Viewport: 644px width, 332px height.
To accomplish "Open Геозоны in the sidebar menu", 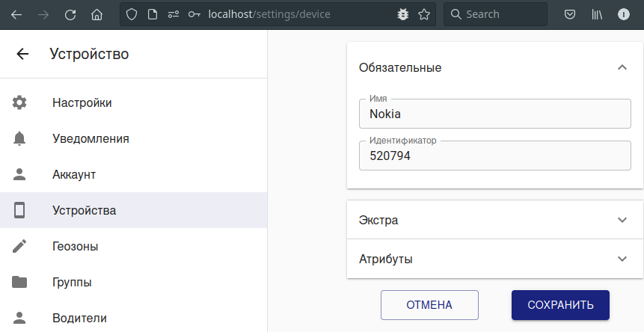I will [x=76, y=246].
